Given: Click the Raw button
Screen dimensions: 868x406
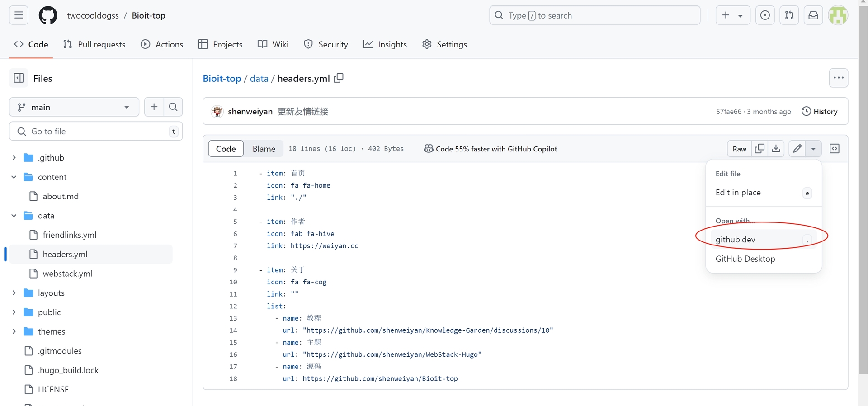Looking at the screenshot, I should click(x=739, y=149).
